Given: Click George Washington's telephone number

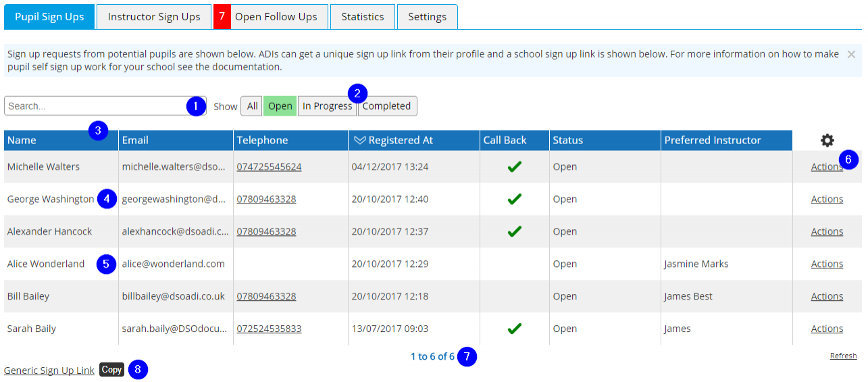Looking at the screenshot, I should [266, 199].
